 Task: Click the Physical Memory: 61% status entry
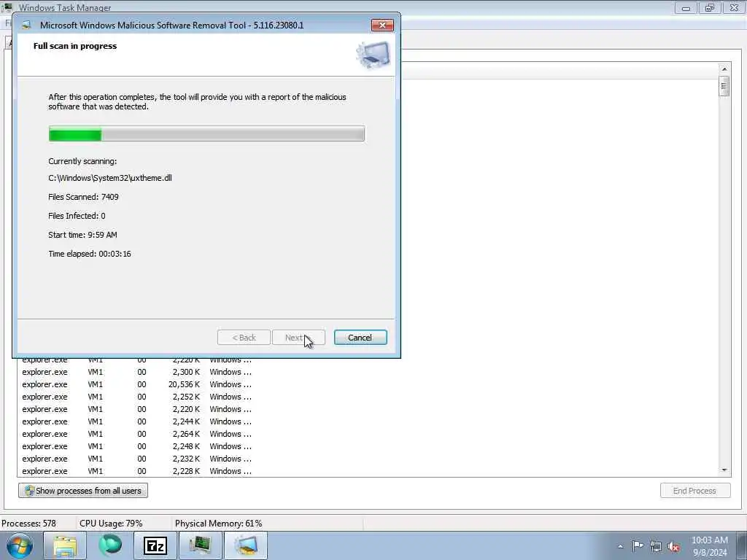click(219, 524)
